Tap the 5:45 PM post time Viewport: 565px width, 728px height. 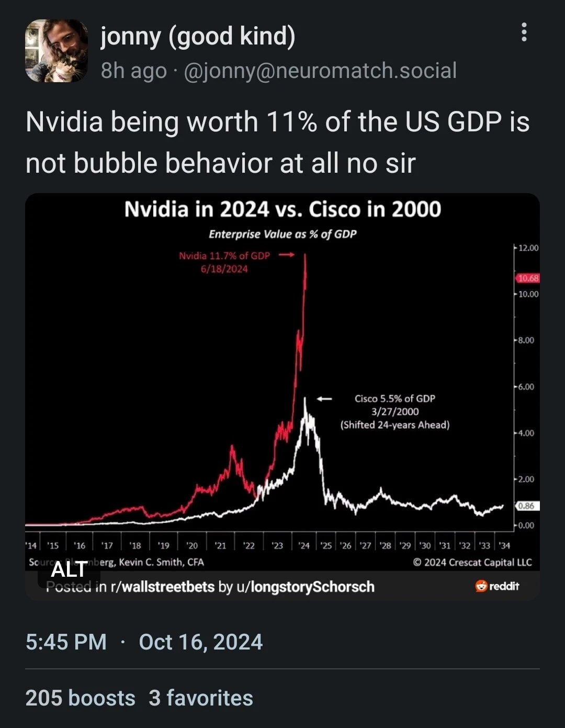pos(66,642)
